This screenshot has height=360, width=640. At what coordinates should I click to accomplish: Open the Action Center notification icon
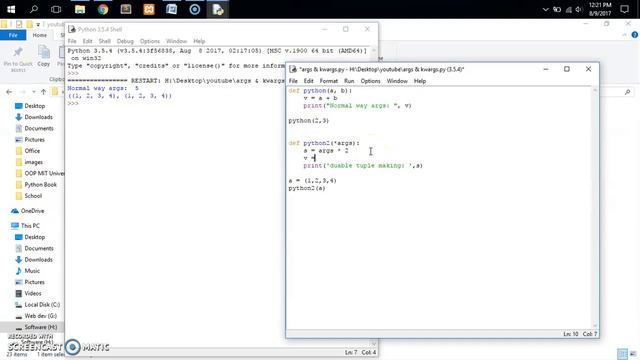tap(624, 9)
